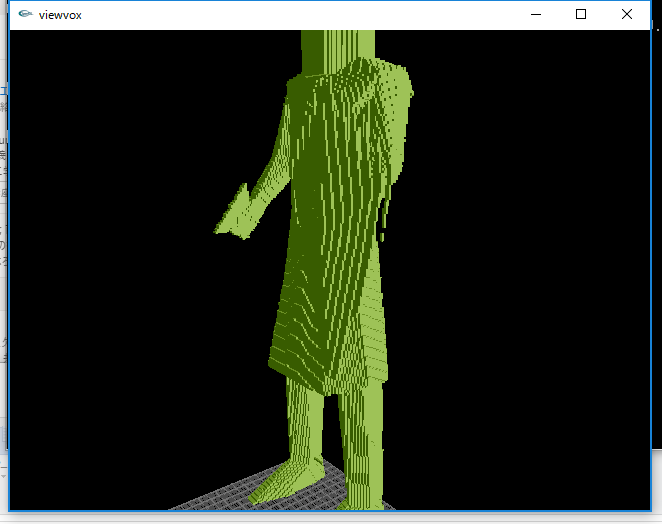
Task: Click the figure's front leg below the coat
Action: (x=305, y=420)
